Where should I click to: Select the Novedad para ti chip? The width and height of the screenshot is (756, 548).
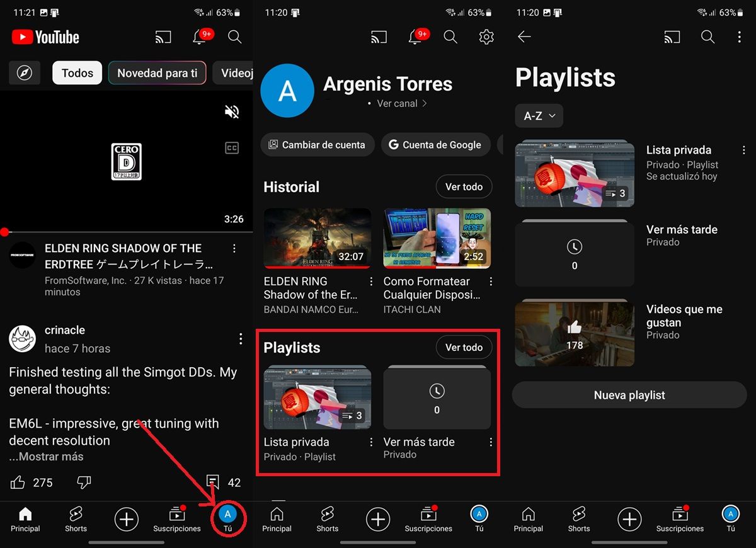click(157, 73)
